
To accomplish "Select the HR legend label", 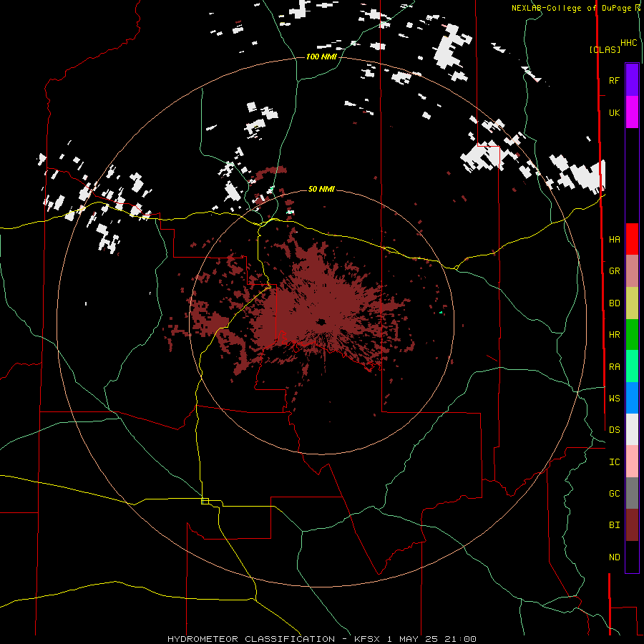I will point(614,335).
